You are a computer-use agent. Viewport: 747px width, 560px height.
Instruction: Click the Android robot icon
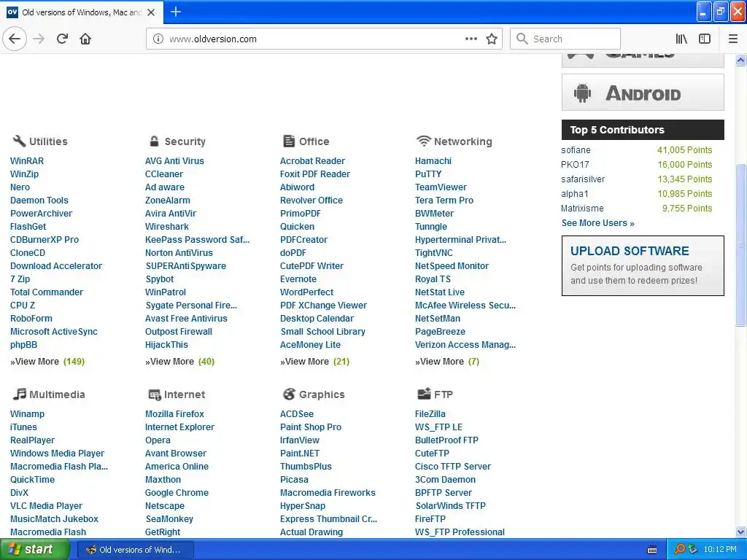[x=582, y=93]
